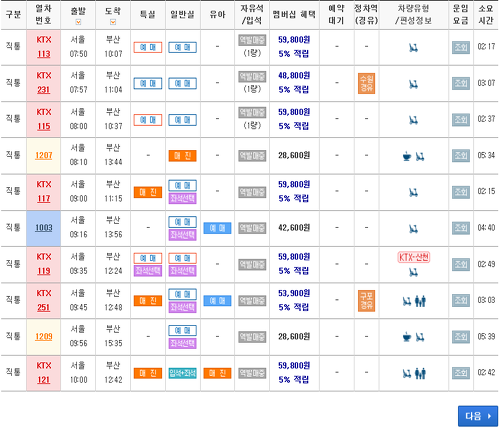Viewport: 500px width, 428px height.
Task: Book standard class (일반실) for KTX 231
Action: click(182, 83)
